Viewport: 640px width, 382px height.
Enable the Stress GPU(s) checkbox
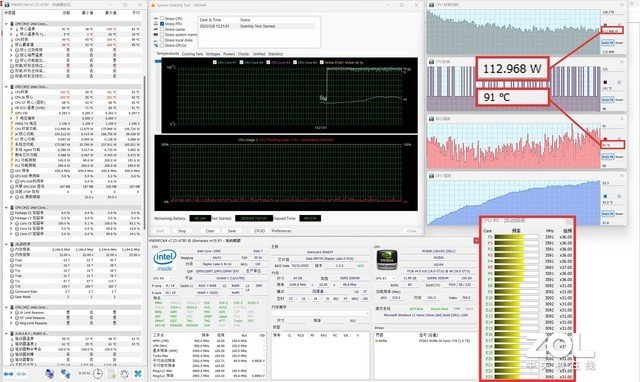(162, 45)
